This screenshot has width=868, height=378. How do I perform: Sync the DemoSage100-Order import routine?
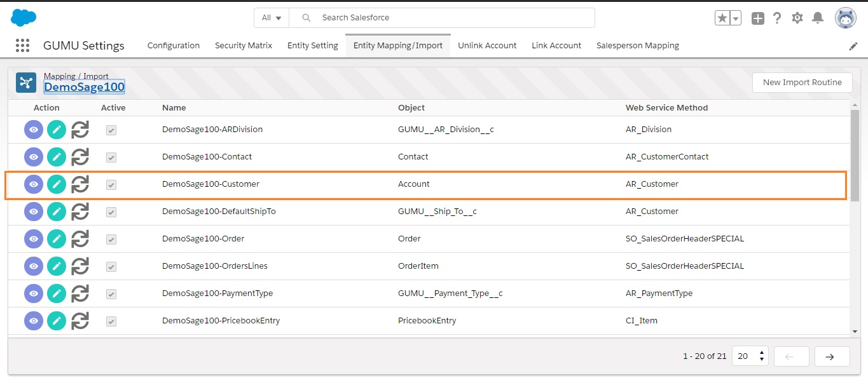(79, 239)
